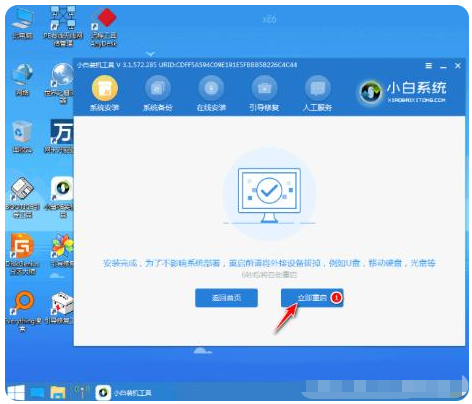Close the 小白装机工具 window

pos(458,66)
